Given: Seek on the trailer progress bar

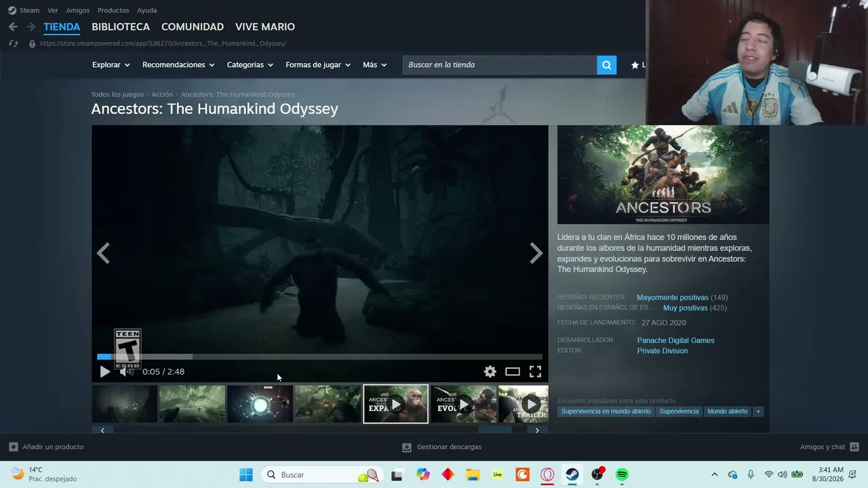Looking at the screenshot, I should coord(319,357).
